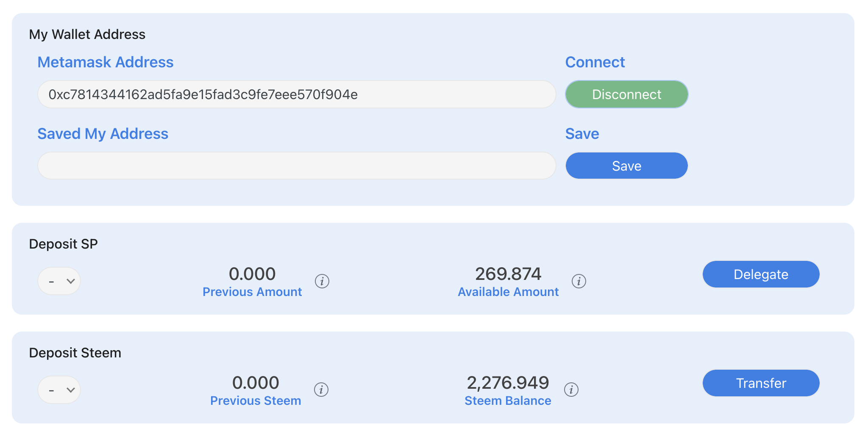Select the 269.874 available amount value
Viewport: 868px width, 437px height.
pos(508,274)
